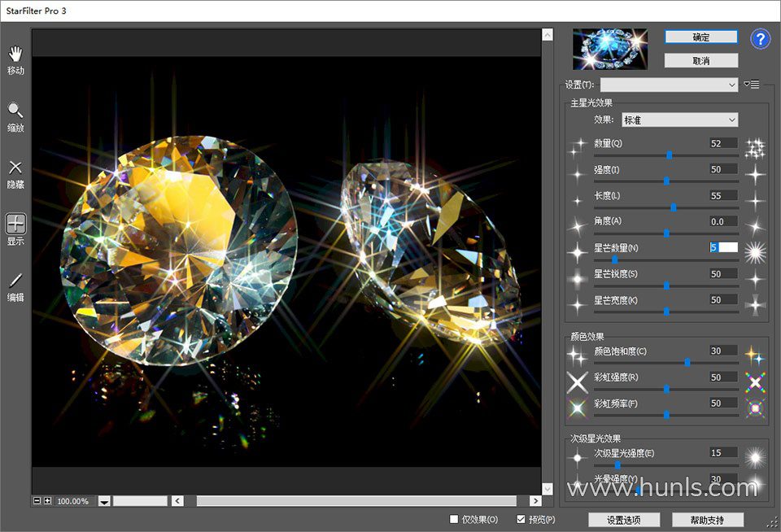The height and width of the screenshot is (532, 781).
Task: Click the preview scroll-down arrow
Action: click(x=548, y=489)
